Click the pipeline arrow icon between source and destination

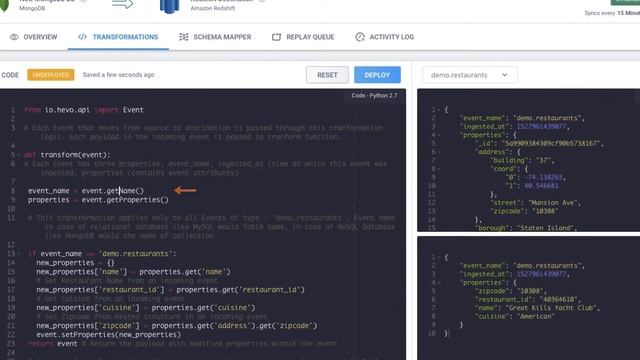tap(122, 4)
